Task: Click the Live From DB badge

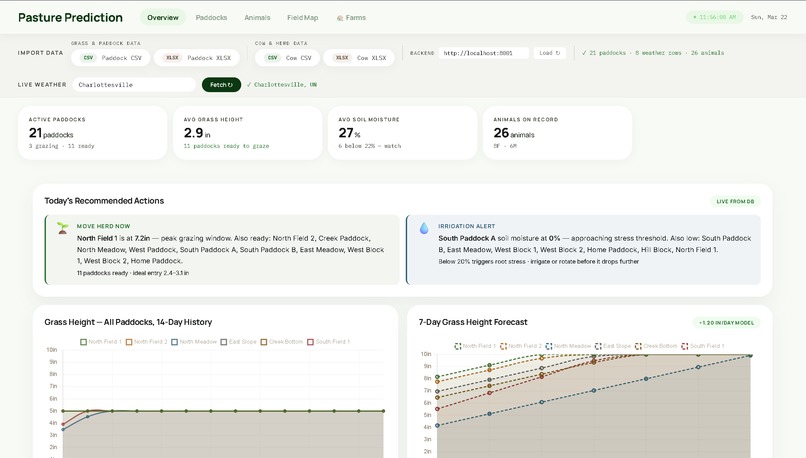Action: pos(735,201)
